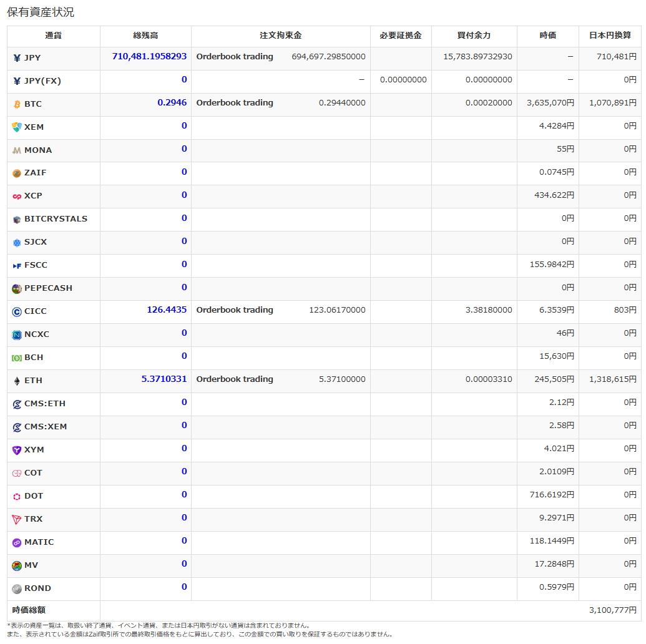Click JPY restricted amount 694,697.29850000
The image size is (646, 644).
[328, 56]
